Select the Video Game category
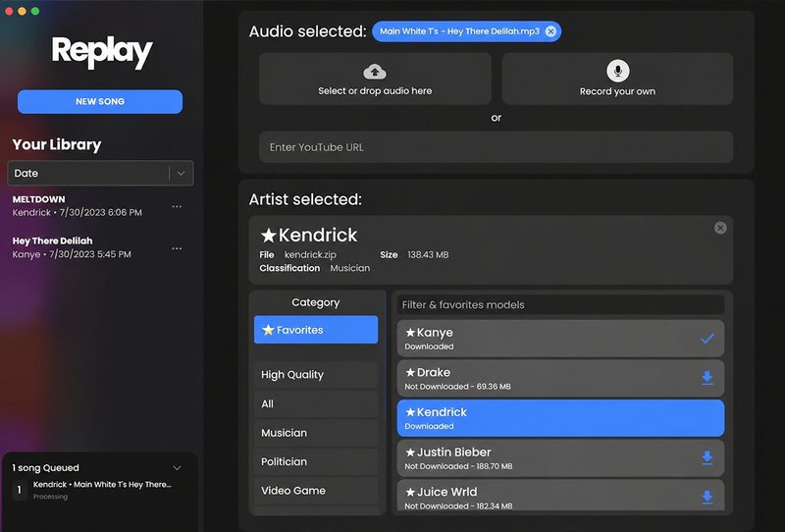This screenshot has width=785, height=532. pyautogui.click(x=316, y=491)
